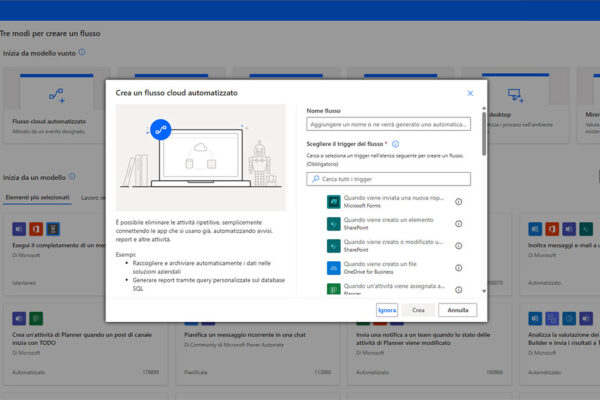Select the SharePoint 'creato o modificato' trigger icon

[x=334, y=246]
